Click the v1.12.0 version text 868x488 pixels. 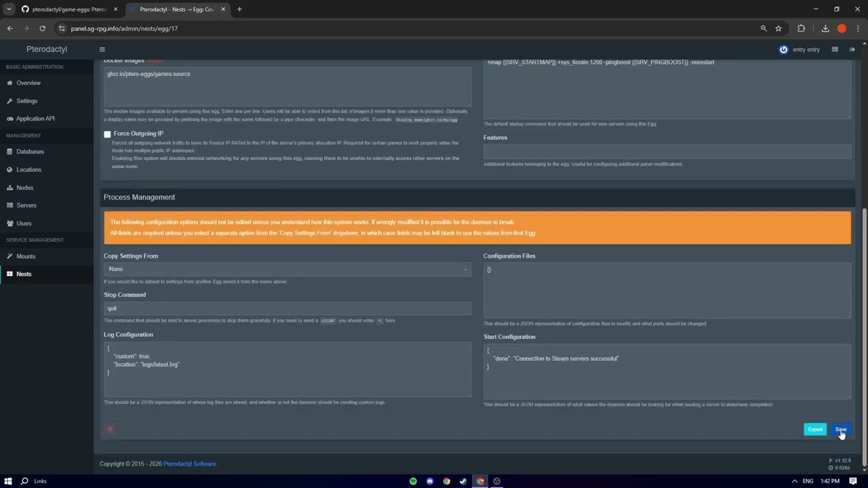click(x=843, y=461)
